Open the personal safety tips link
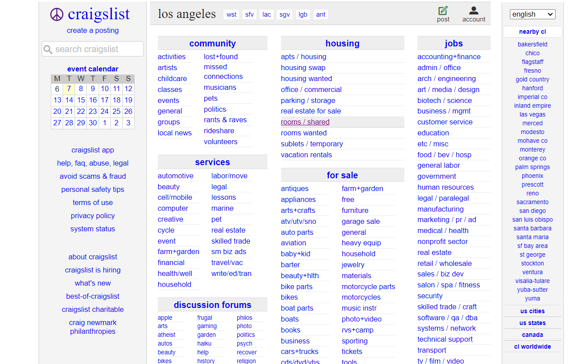The width and height of the screenshot is (588, 364). pyautogui.click(x=93, y=189)
